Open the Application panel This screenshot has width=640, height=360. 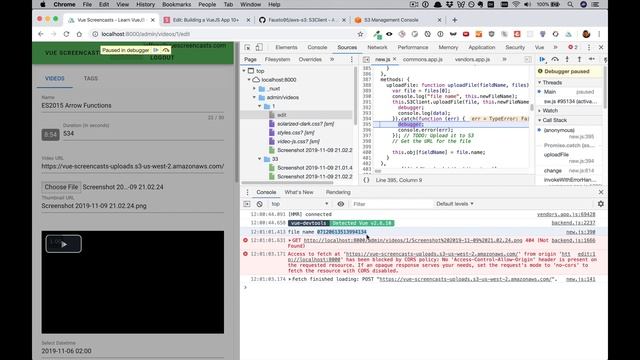click(482, 47)
